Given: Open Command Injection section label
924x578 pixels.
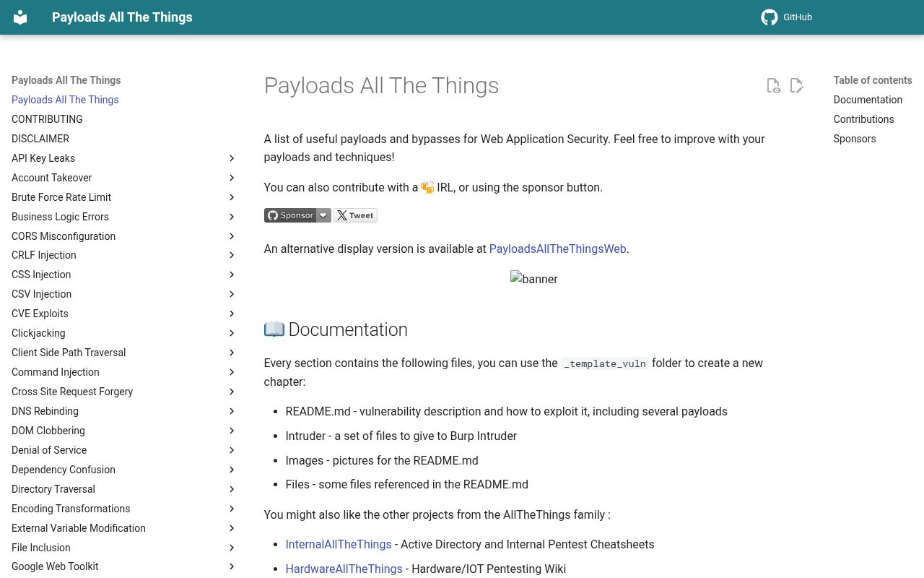Looking at the screenshot, I should point(56,372).
